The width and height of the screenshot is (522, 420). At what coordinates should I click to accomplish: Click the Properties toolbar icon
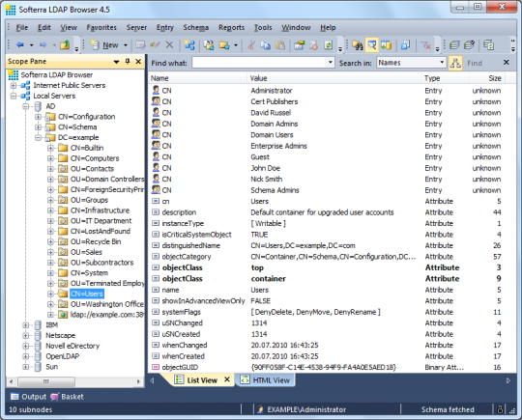[x=299, y=44]
